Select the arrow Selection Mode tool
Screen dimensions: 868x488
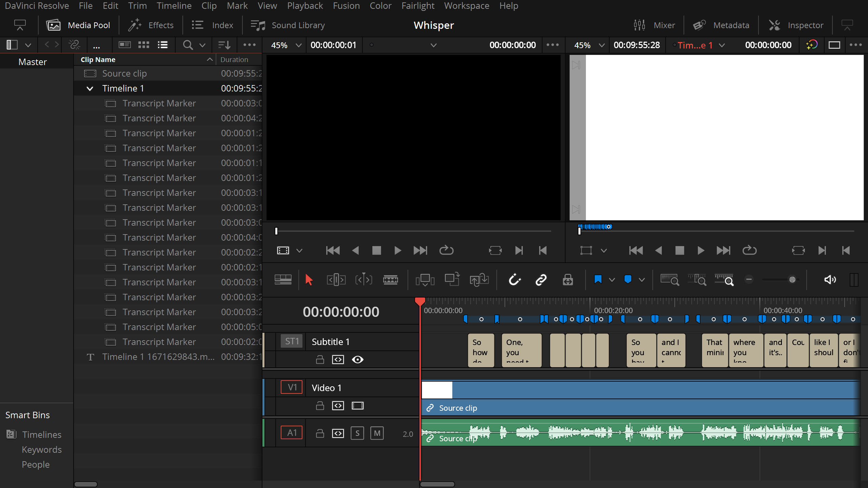tap(309, 280)
